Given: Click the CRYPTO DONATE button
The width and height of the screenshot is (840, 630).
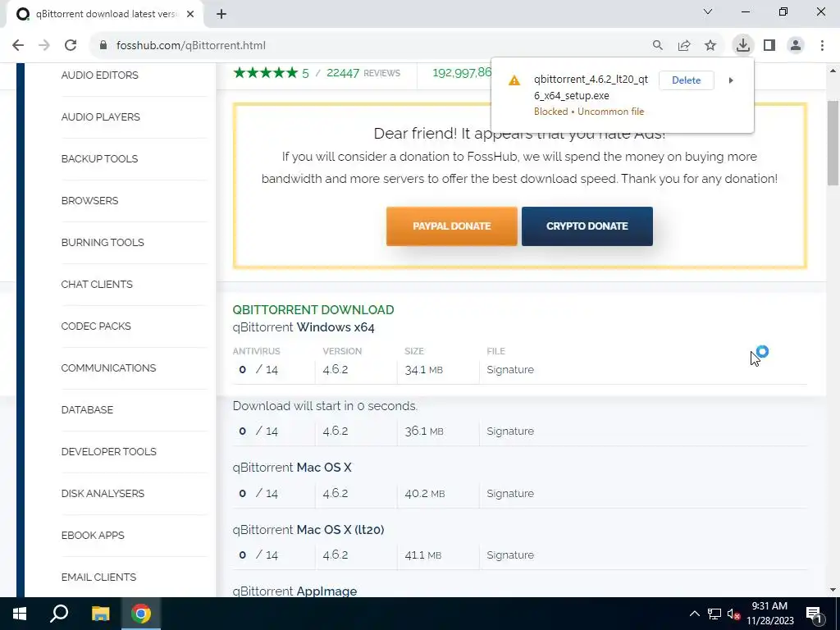Looking at the screenshot, I should coord(587,226).
